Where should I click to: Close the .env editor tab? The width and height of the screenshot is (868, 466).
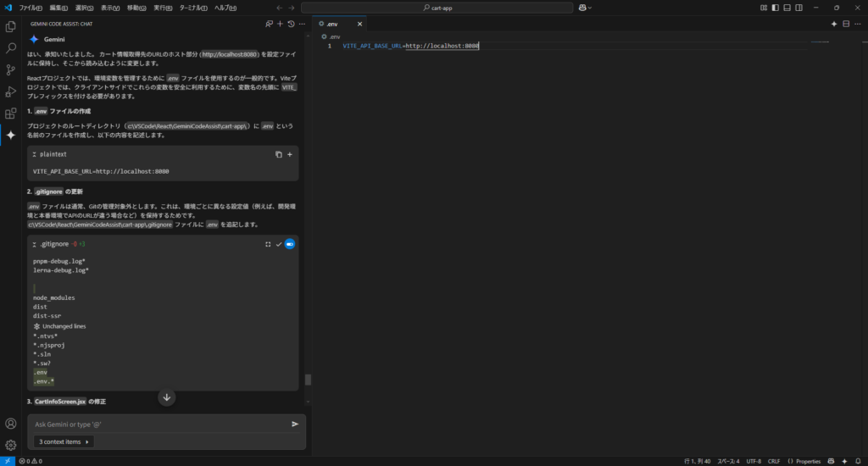pos(359,24)
